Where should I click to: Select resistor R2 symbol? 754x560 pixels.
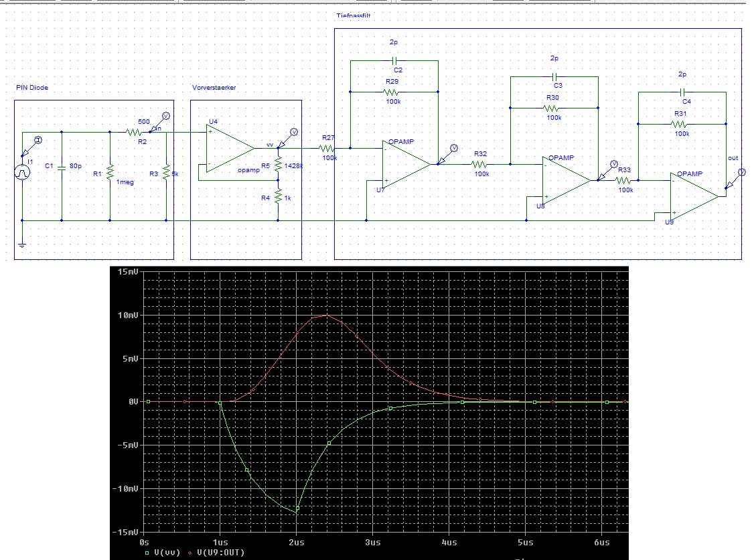(x=133, y=132)
